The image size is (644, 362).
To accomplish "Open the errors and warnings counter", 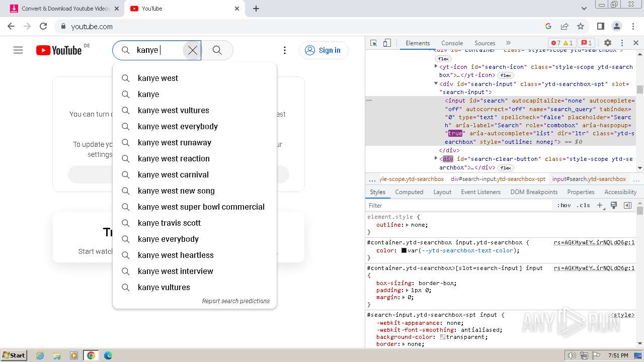I will [x=562, y=43].
